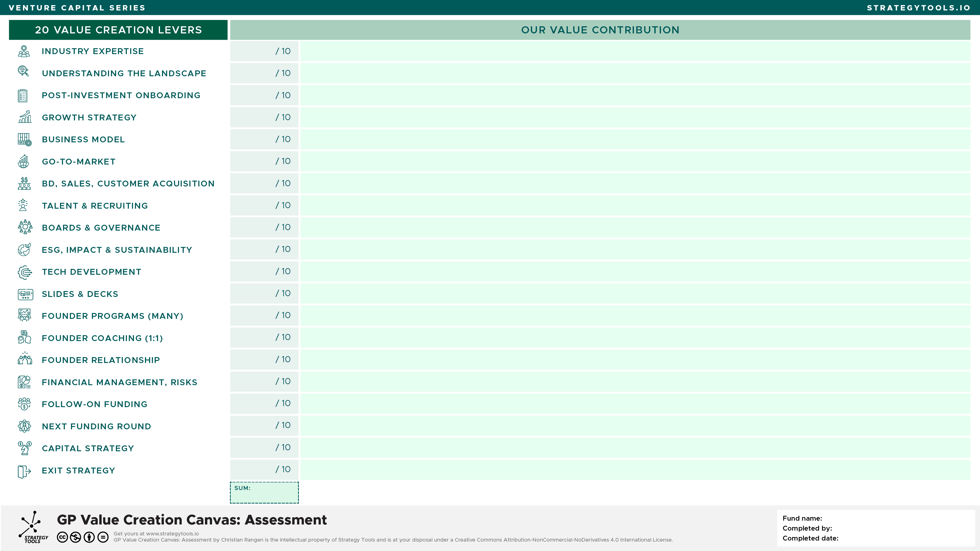Click the Talent & Recruiting star icon
This screenshot has height=551, width=980.
[x=23, y=205]
